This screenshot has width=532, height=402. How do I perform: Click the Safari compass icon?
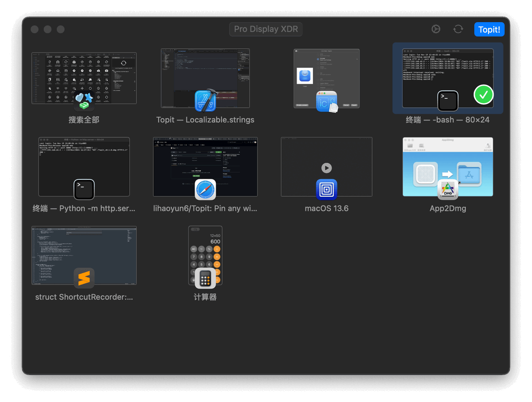click(205, 190)
